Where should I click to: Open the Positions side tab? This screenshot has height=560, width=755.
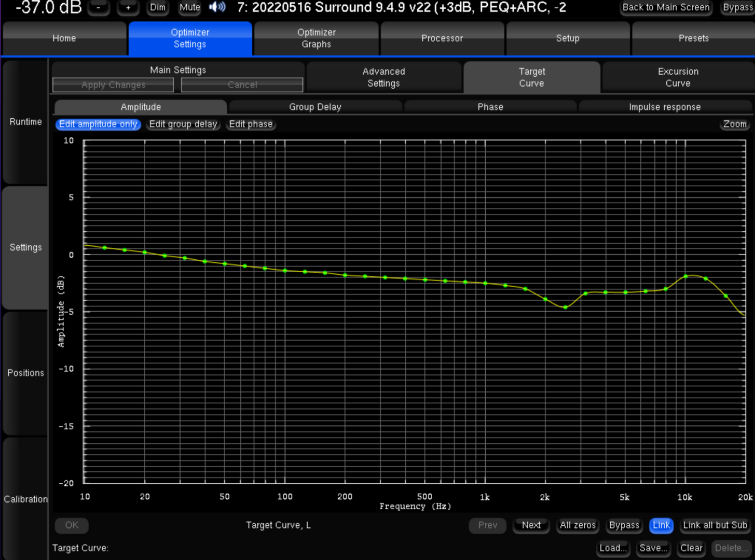(x=25, y=373)
